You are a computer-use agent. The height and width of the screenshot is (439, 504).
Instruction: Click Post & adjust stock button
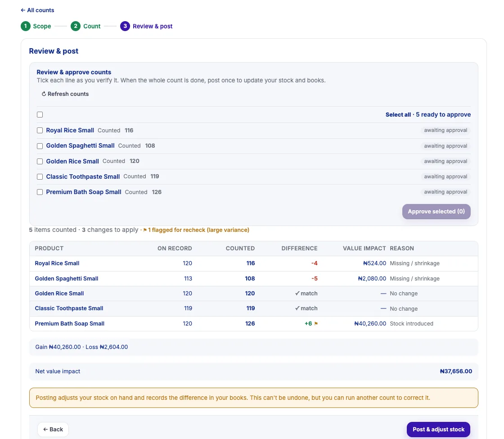click(438, 430)
